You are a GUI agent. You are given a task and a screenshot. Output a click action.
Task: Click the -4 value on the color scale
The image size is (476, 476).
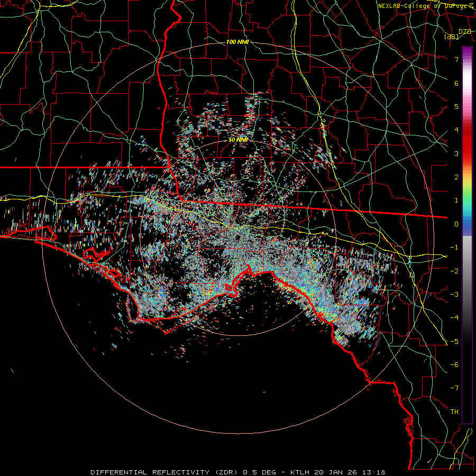click(454, 318)
